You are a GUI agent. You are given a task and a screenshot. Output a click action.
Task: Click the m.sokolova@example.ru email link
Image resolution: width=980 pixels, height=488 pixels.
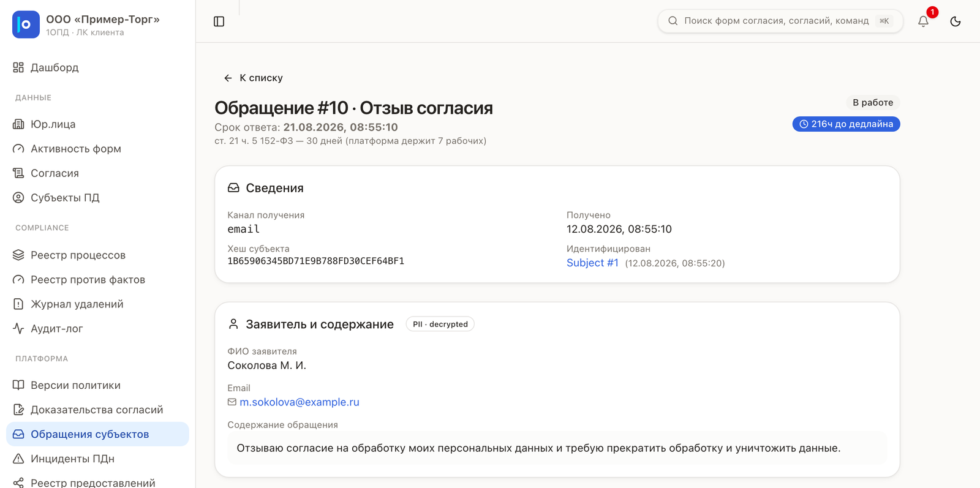(x=299, y=402)
